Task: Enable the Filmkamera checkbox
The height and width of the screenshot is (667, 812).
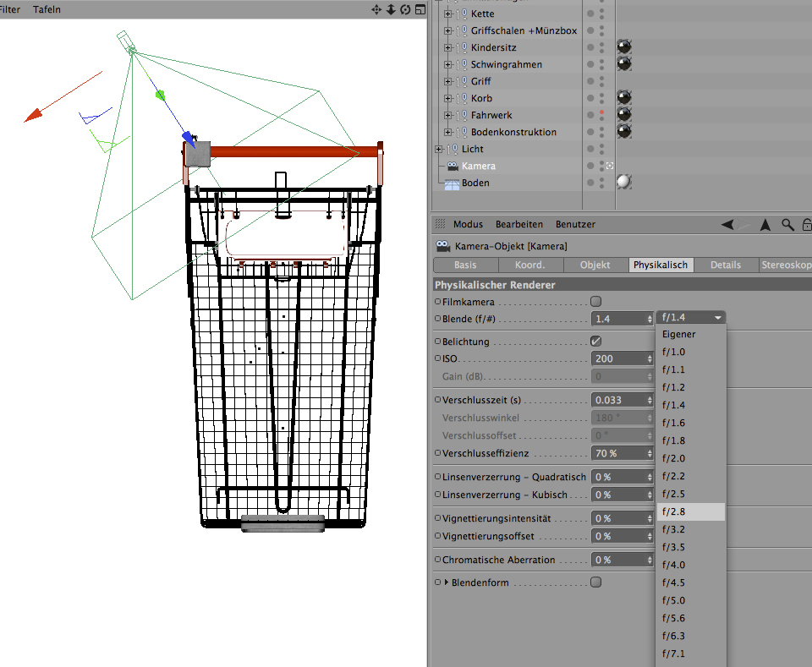Action: point(595,301)
